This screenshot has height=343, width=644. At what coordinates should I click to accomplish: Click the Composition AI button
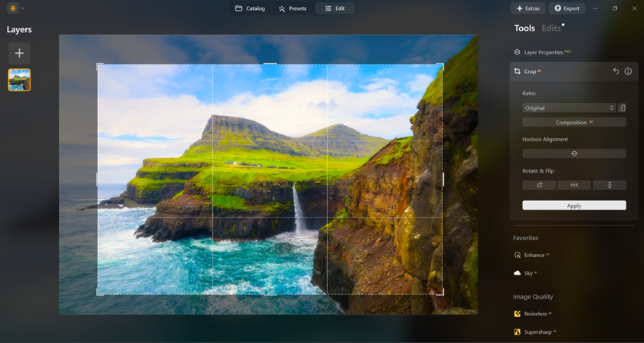pyautogui.click(x=574, y=122)
